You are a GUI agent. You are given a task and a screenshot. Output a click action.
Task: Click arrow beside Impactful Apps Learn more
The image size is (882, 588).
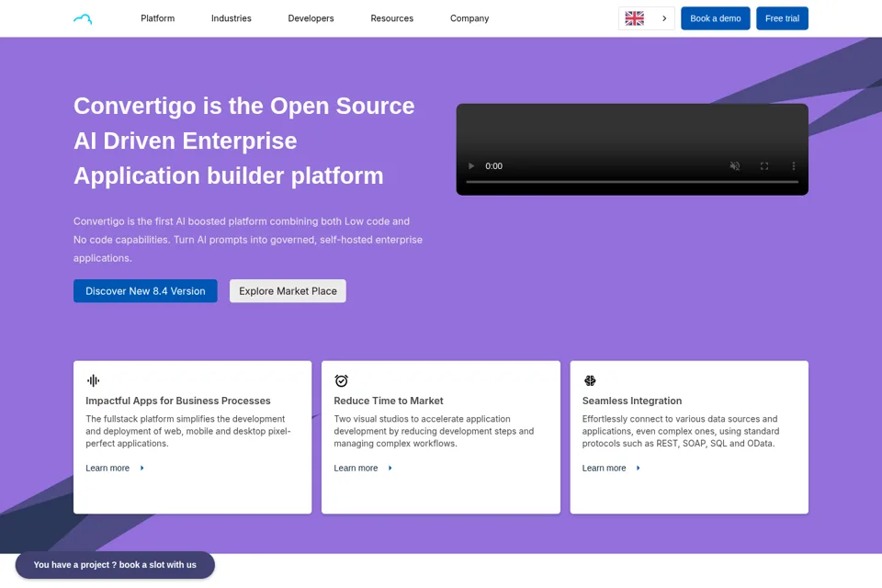[142, 469]
